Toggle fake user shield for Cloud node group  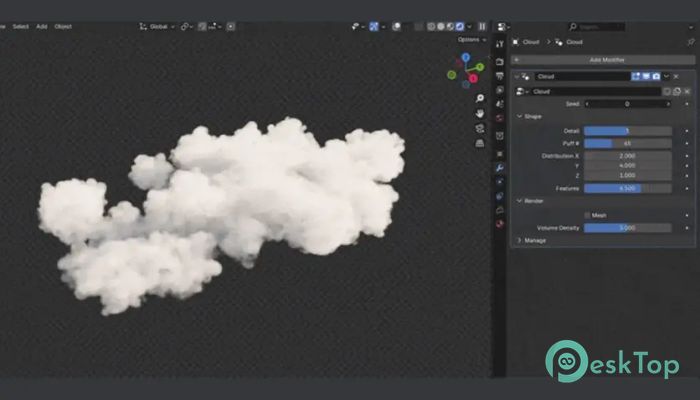click(x=667, y=92)
